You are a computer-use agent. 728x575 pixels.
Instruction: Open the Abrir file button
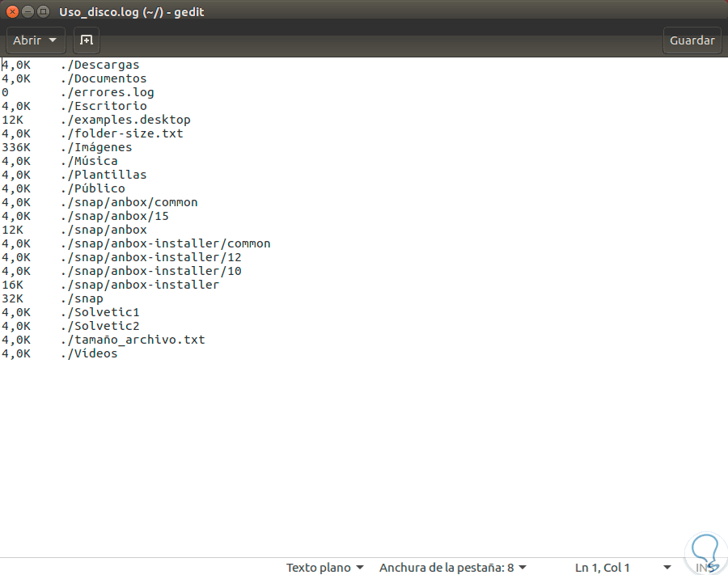coord(36,40)
